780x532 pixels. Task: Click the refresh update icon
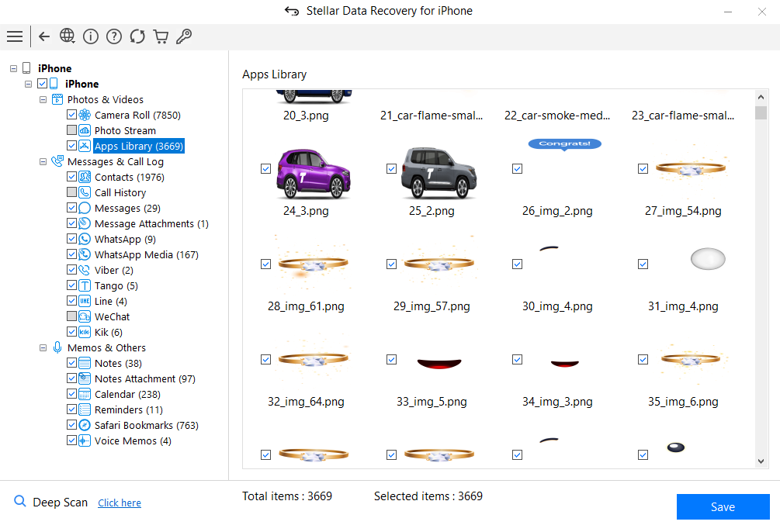[x=137, y=36]
